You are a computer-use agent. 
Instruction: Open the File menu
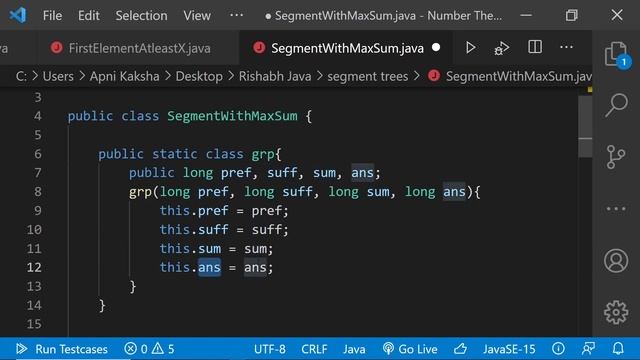(x=52, y=16)
